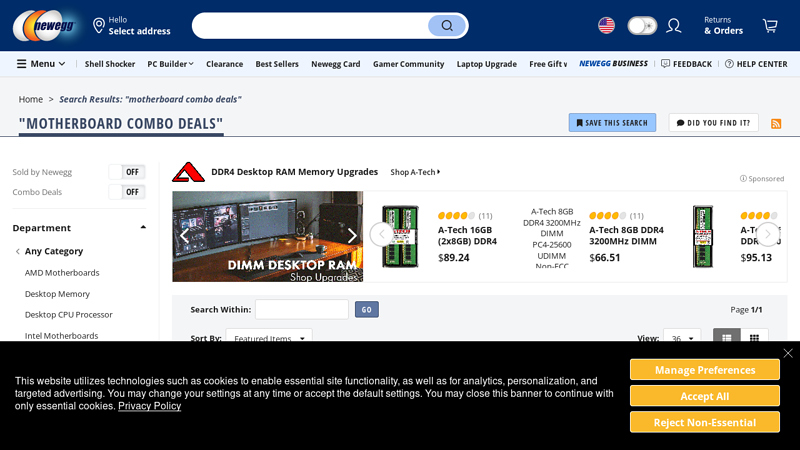Open the Privacy Policy link

(x=149, y=406)
